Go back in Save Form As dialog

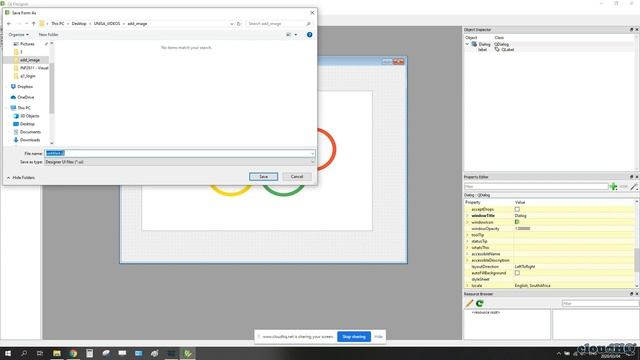(9, 24)
